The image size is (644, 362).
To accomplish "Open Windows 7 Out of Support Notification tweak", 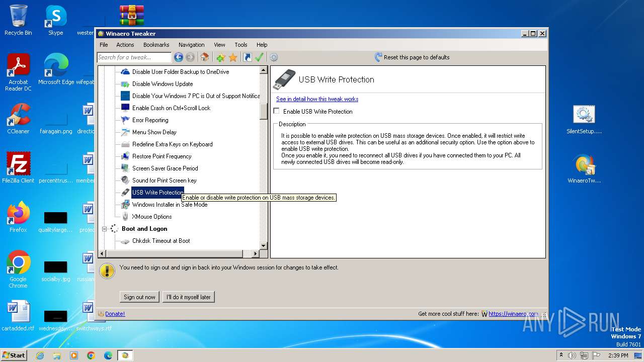I will click(196, 96).
